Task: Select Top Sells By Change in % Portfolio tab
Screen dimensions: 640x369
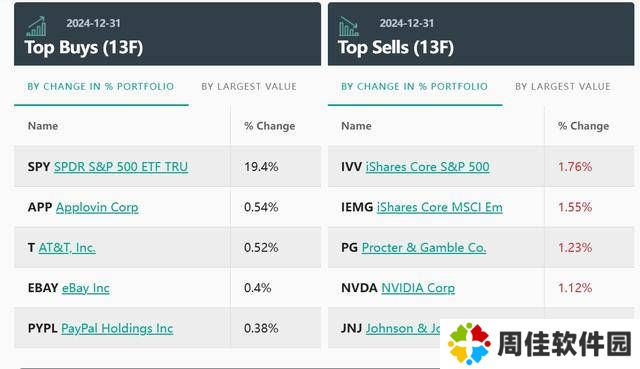Action: 414,87
